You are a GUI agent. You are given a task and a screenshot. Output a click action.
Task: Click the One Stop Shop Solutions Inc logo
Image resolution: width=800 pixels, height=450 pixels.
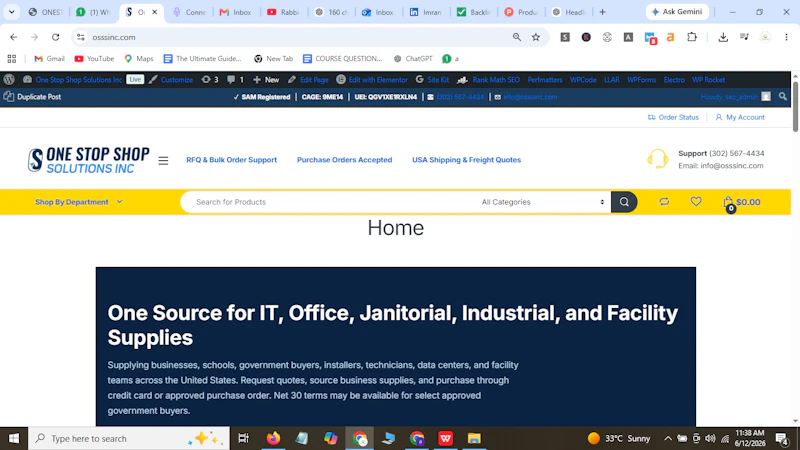point(89,160)
